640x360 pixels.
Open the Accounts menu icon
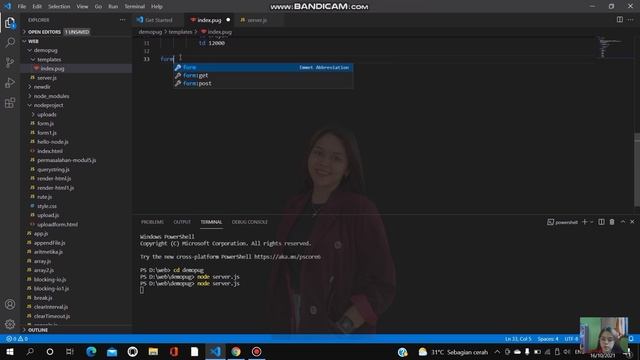(x=10, y=304)
